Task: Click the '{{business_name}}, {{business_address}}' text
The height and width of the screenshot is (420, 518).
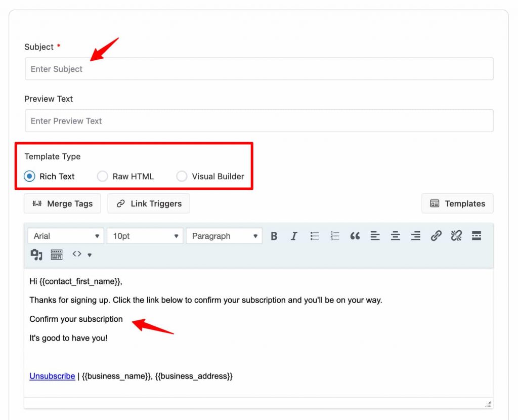Action: pyautogui.click(x=157, y=376)
